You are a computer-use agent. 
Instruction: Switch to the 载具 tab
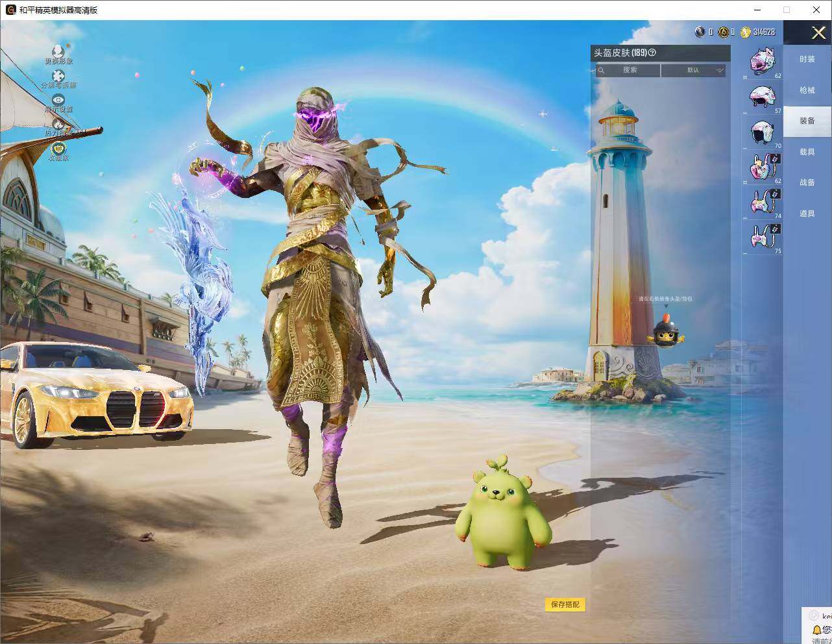pos(807,152)
